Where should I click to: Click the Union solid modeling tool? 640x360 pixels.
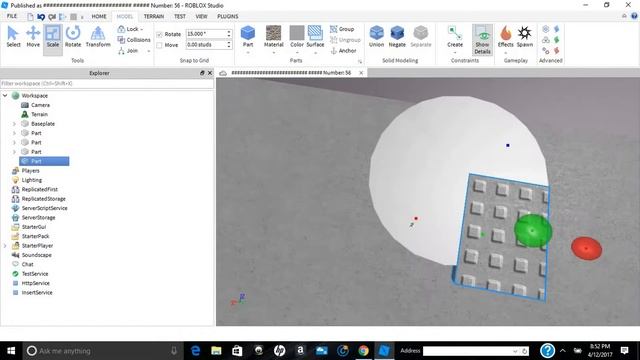tap(376, 37)
